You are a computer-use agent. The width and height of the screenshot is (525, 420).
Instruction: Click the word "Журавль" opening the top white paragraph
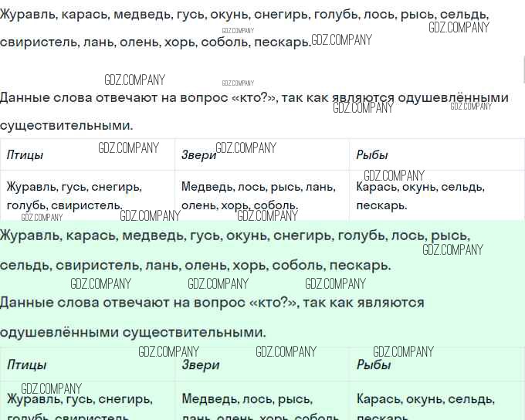(28, 15)
